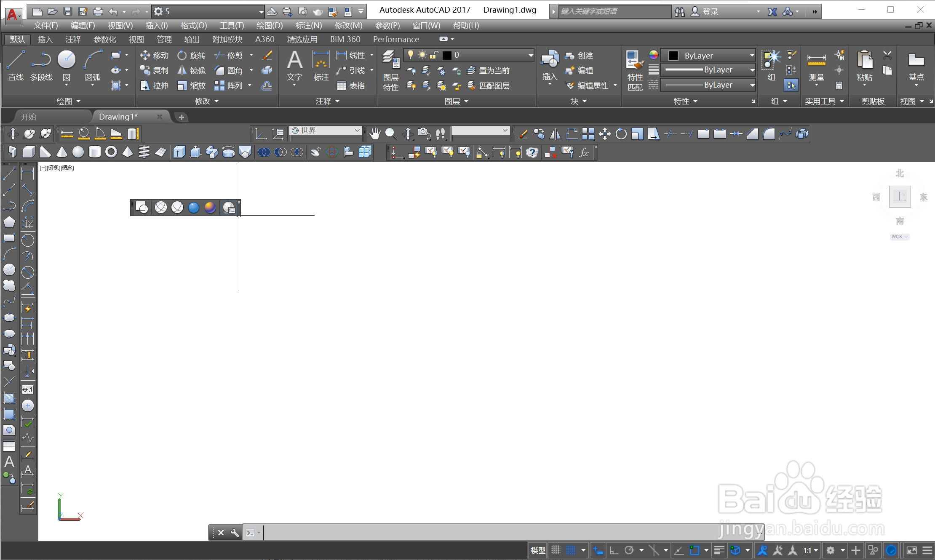Open the layer 0 dropdown list

click(x=530, y=55)
